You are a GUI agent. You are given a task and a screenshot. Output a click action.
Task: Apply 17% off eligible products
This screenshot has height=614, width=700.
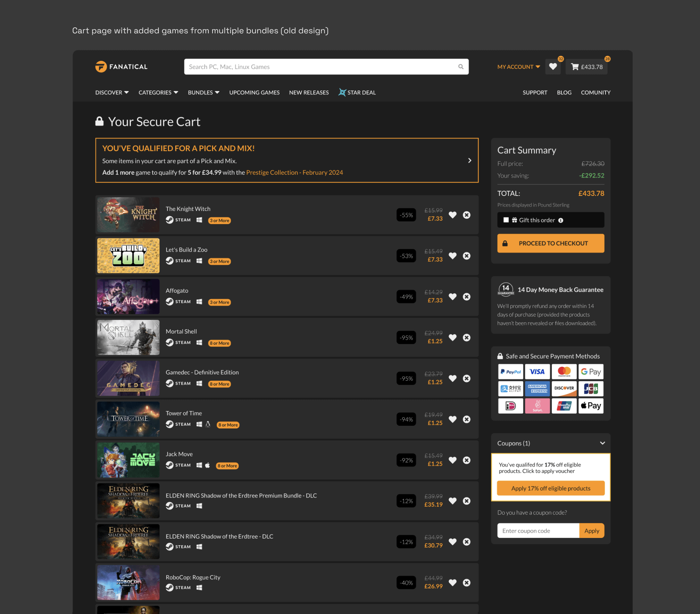[x=551, y=488]
